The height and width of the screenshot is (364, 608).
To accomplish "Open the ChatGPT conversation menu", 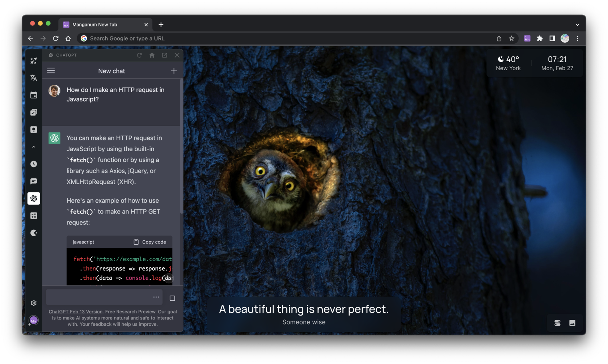I will tap(51, 70).
